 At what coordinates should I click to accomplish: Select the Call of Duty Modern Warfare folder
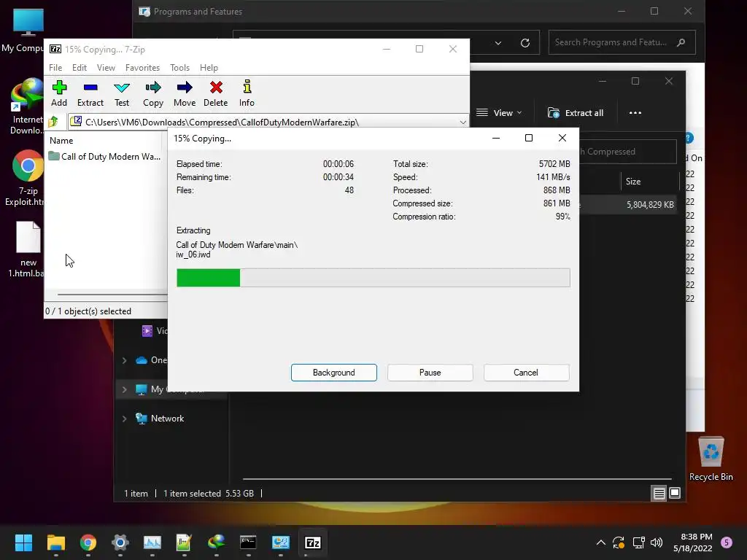[105, 157]
